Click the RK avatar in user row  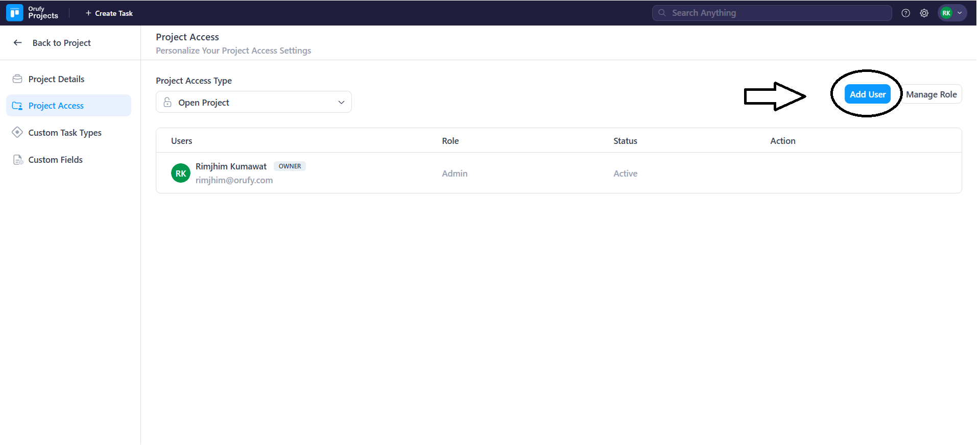point(181,174)
